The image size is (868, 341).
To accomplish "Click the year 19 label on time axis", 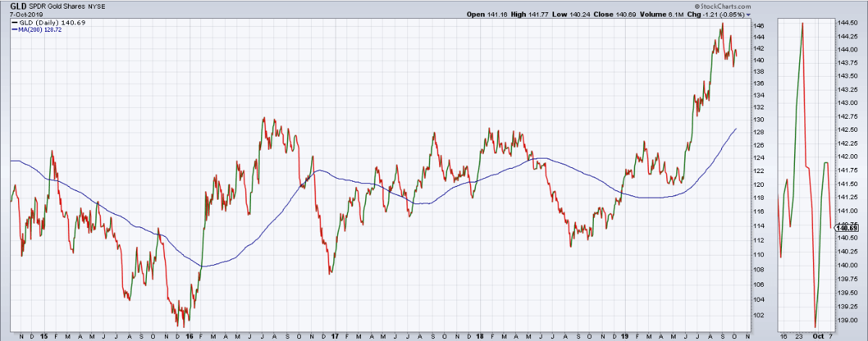I will point(626,336).
